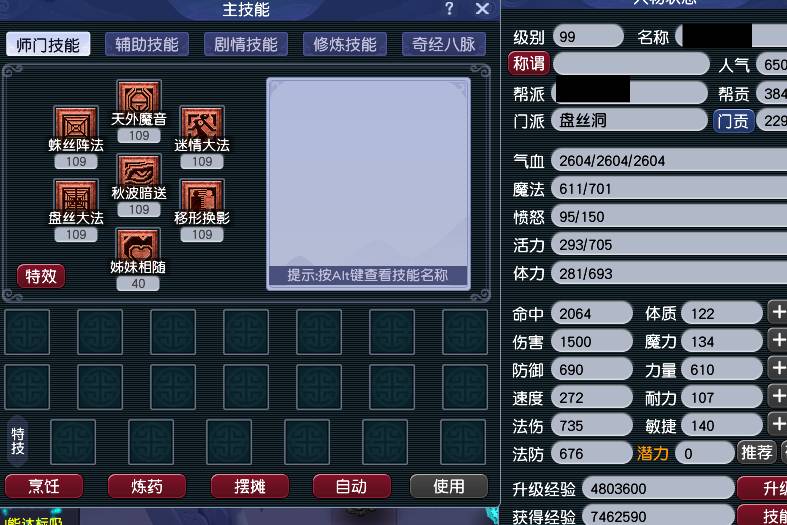Click the 门派 field 盘丝洞

pos(629,120)
